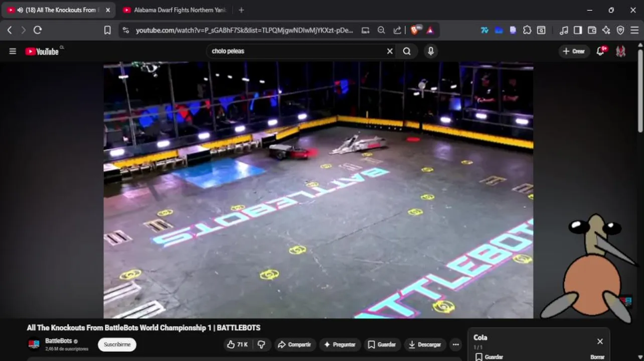Open Leo AI sparkle icon
644x361 pixels.
coord(606,30)
